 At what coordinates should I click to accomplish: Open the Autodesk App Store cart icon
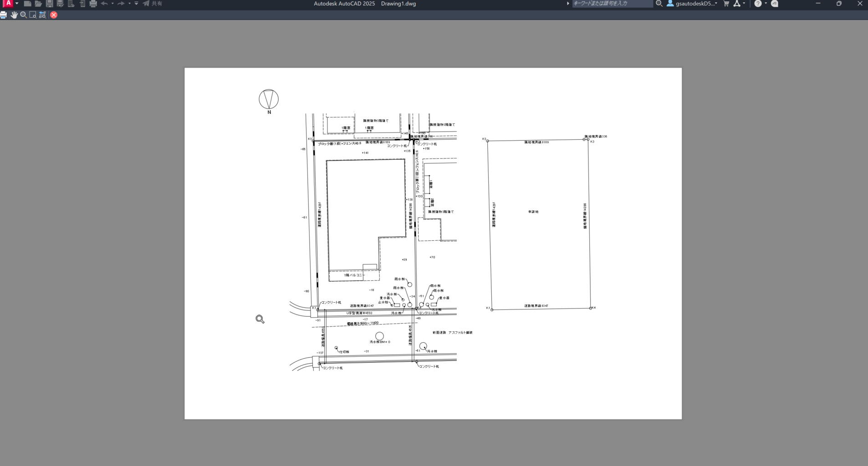click(726, 4)
